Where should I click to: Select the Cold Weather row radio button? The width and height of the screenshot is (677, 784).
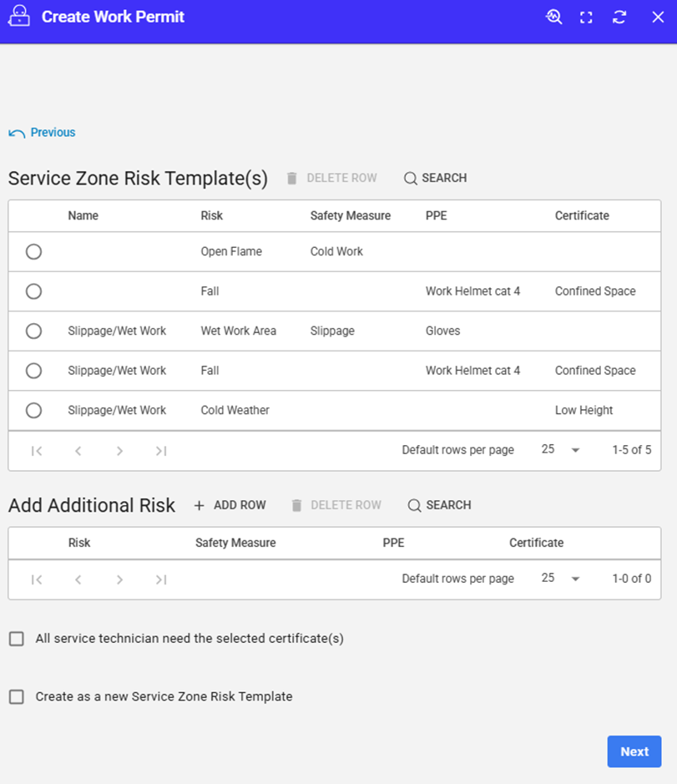click(x=33, y=410)
